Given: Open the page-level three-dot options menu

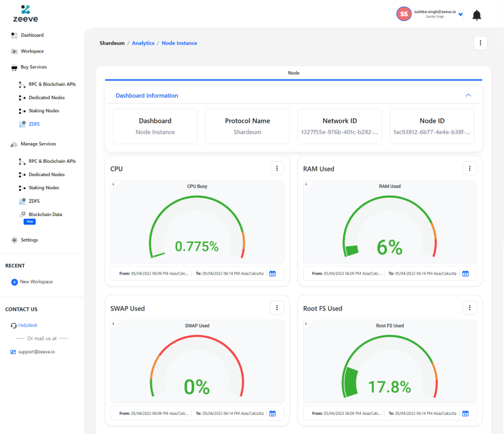Looking at the screenshot, I should click(480, 43).
